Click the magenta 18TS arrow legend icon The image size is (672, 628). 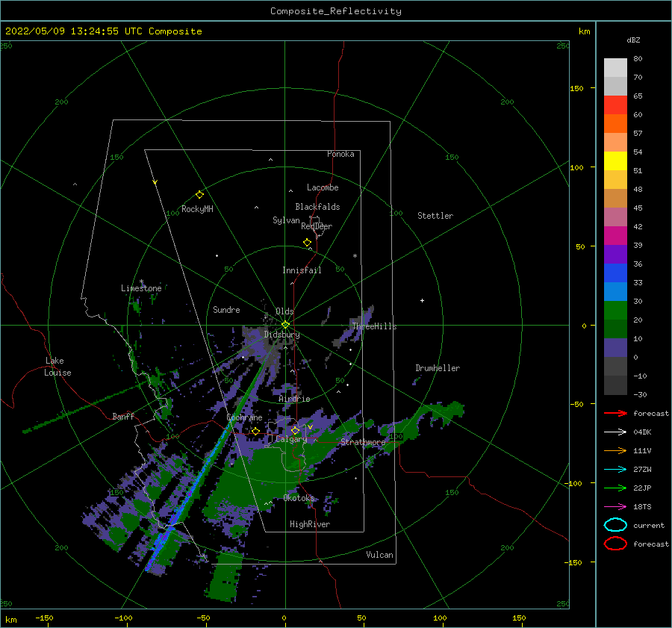[615, 507]
